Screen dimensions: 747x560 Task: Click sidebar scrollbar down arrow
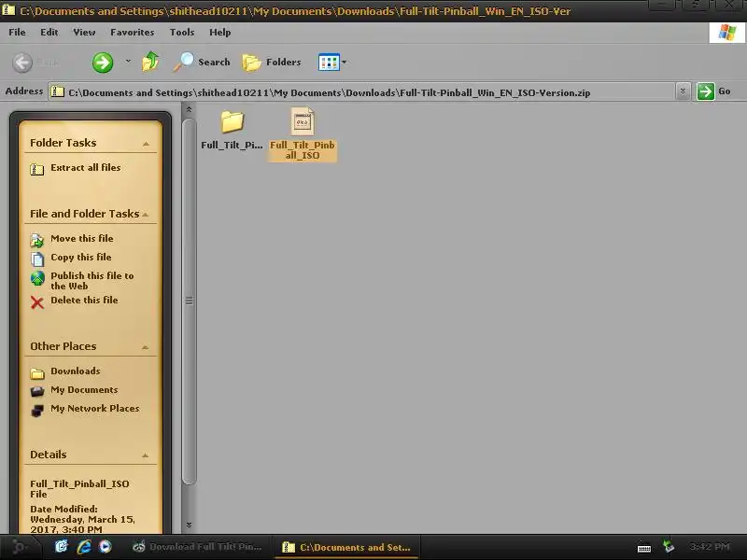tap(189, 525)
